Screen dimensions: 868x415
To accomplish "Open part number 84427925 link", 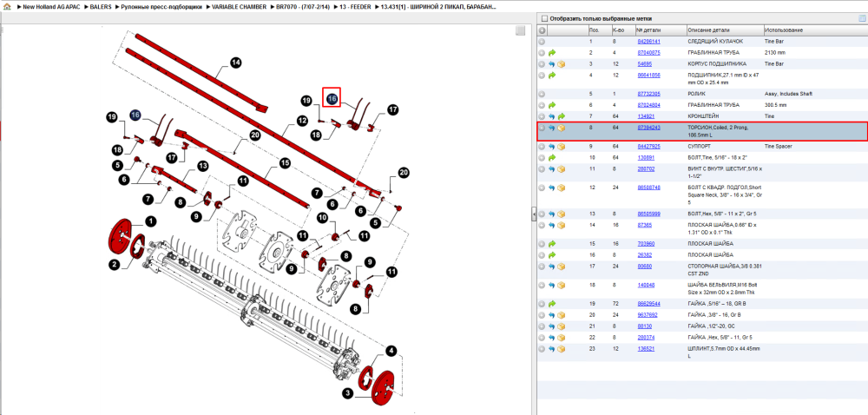I will (648, 147).
